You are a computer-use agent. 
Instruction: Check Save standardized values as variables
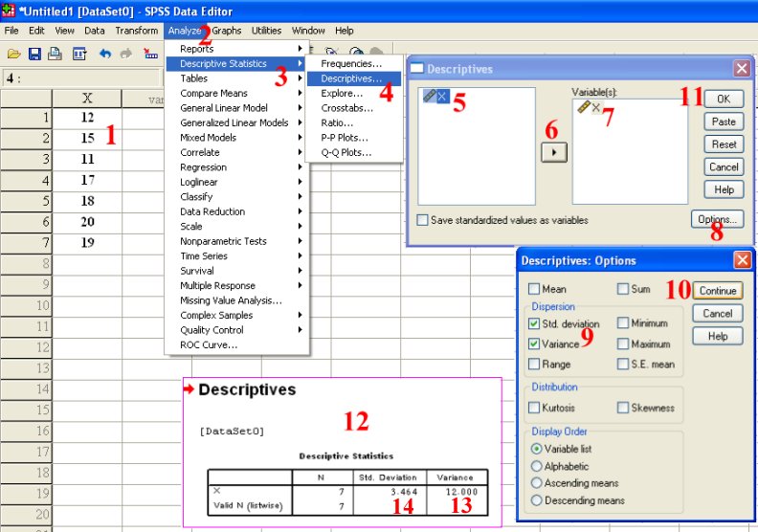[422, 220]
